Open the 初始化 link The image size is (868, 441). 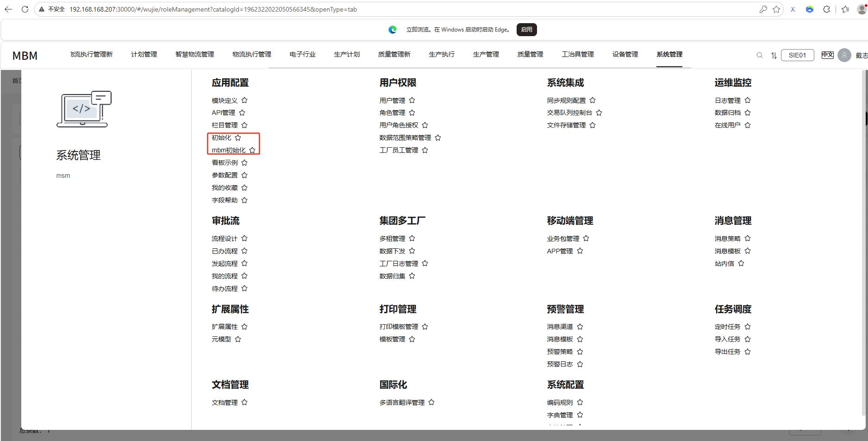[221, 138]
